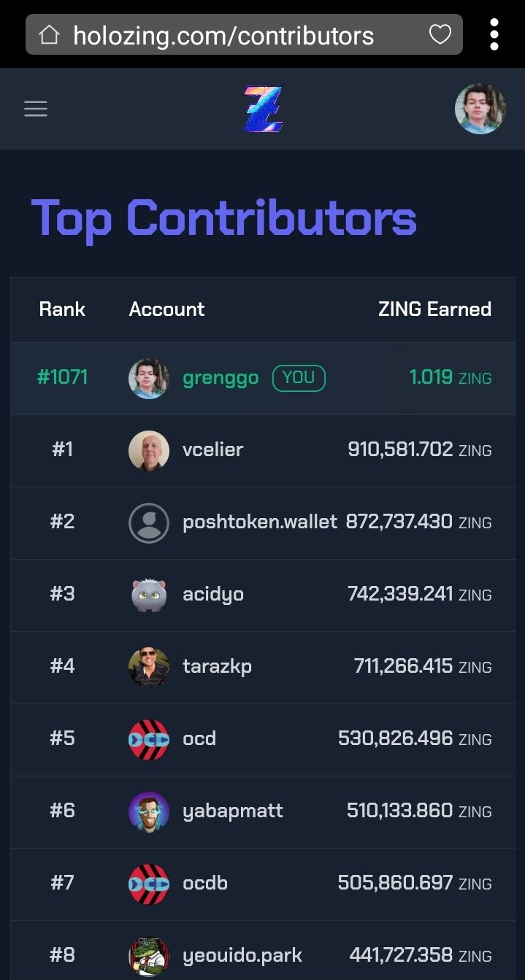Tap the Holozing Z logo
525x980 pixels.
pyautogui.click(x=263, y=109)
